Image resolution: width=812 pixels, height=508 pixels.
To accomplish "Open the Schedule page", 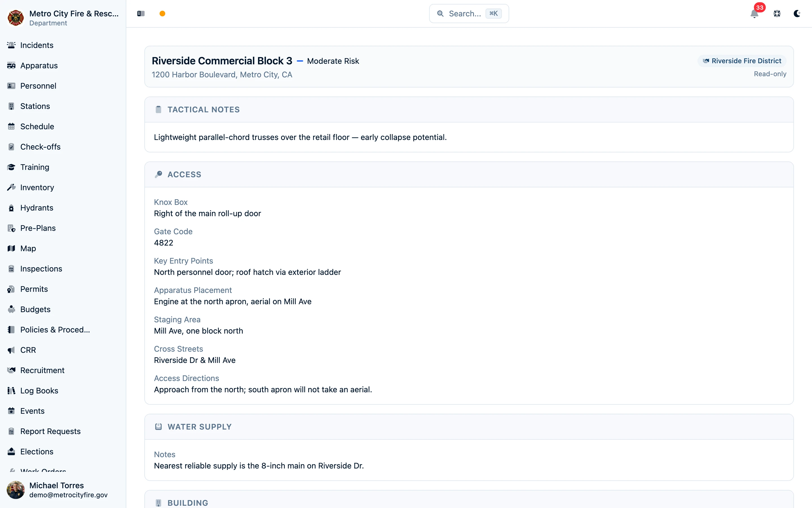I will coord(63,126).
